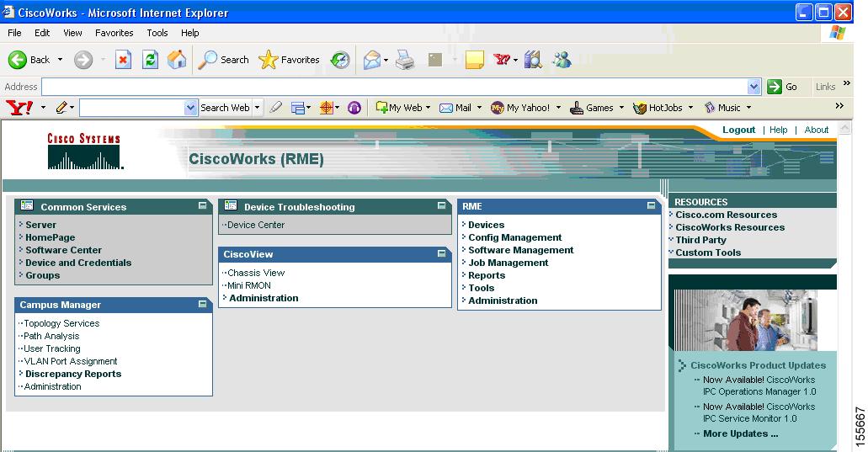868x452 pixels.
Task: Click the orange crosshair target icon
Action: 327,108
